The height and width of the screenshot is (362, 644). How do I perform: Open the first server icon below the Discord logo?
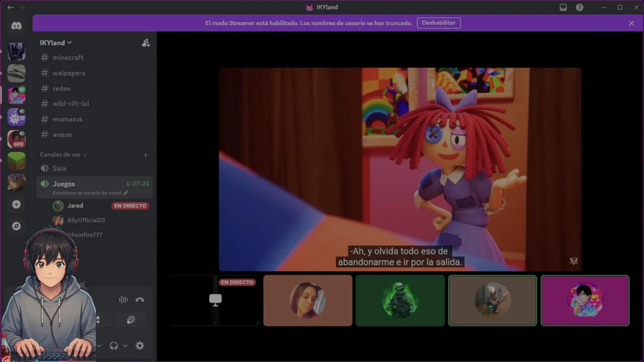[x=17, y=51]
